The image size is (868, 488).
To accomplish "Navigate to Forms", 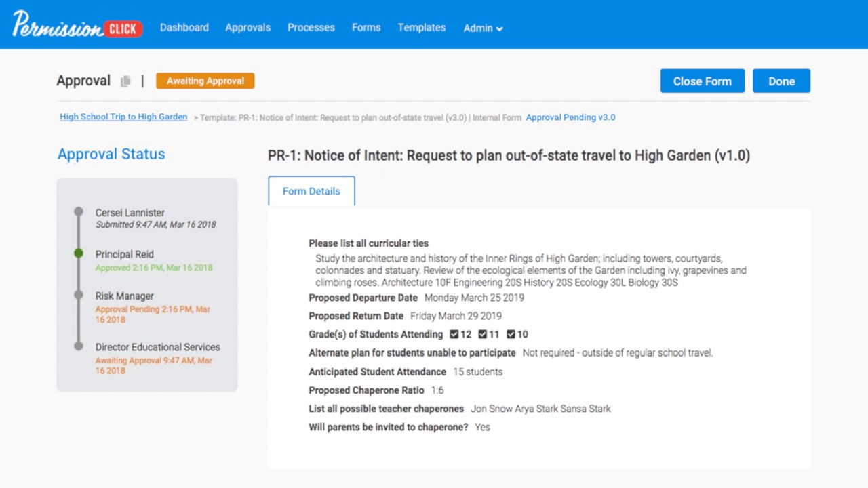I will click(x=366, y=28).
